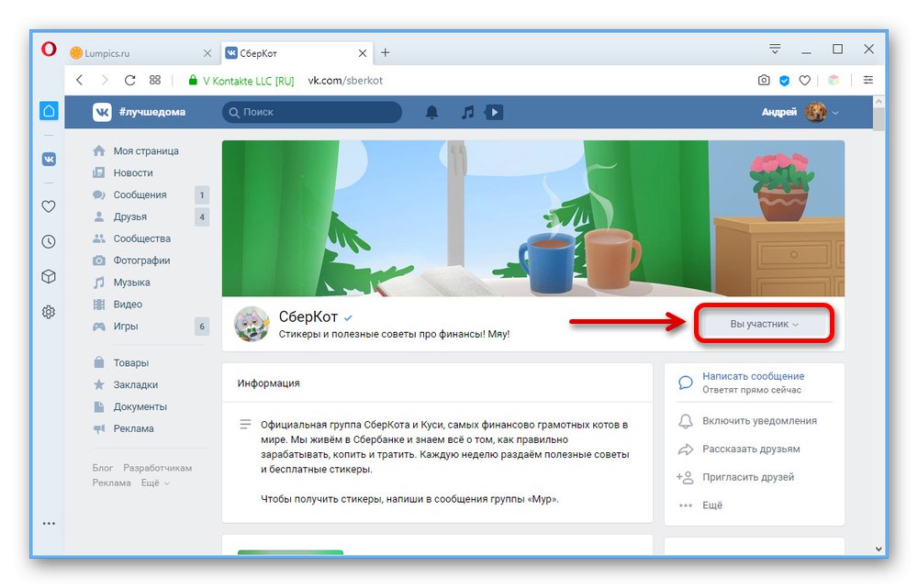918x588 pixels.
Task: Click the Реклама footer link
Action: click(111, 483)
